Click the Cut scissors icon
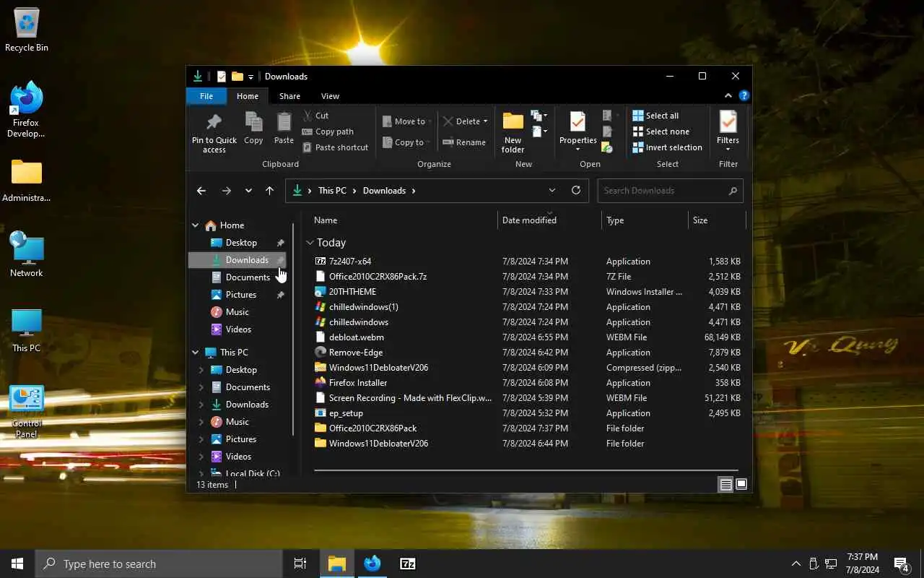This screenshot has height=578, width=924. [308, 116]
